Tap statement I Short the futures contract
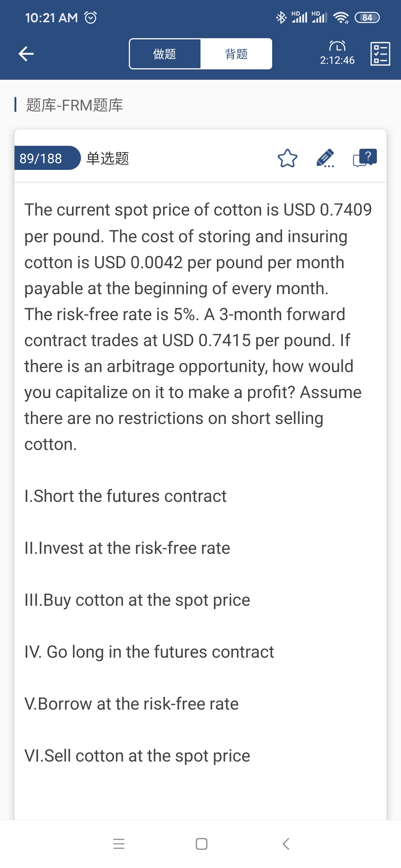The width and height of the screenshot is (401, 868). coord(125,496)
